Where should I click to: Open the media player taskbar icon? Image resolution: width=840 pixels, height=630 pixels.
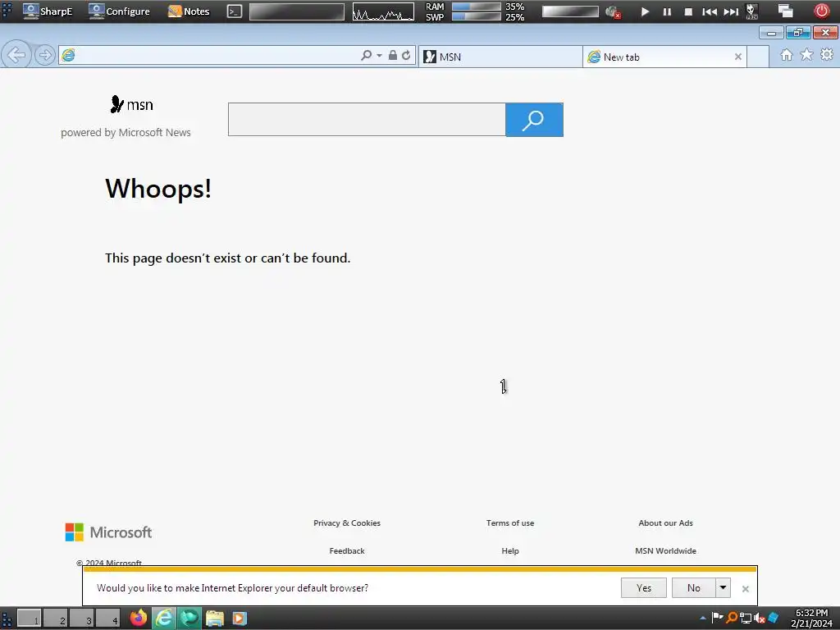point(240,619)
